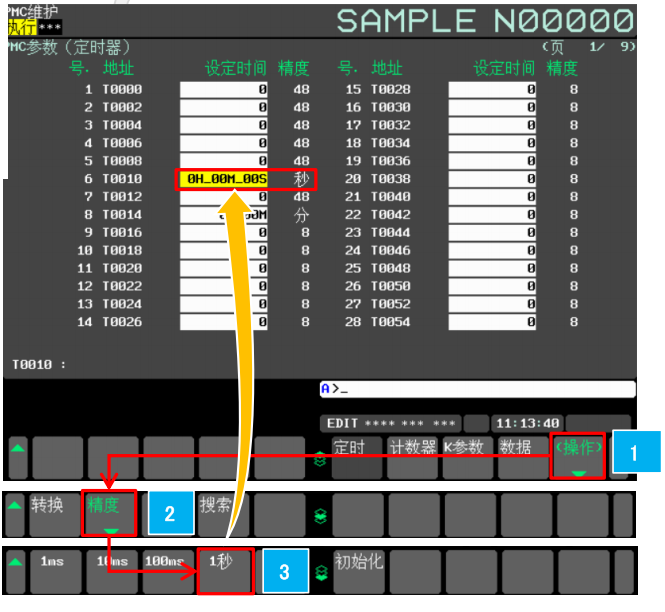Click the T0020 address in row 11
665x612 pixels.
pos(122,268)
